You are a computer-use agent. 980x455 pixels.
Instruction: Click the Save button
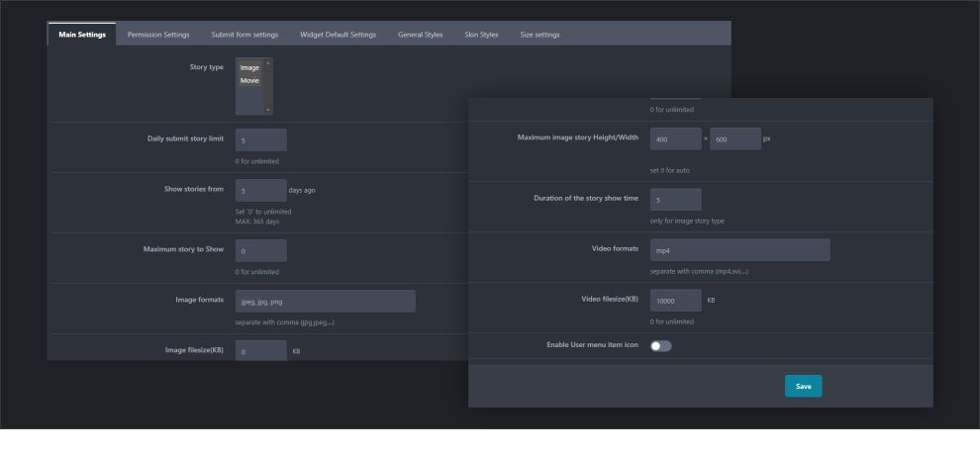(x=803, y=386)
